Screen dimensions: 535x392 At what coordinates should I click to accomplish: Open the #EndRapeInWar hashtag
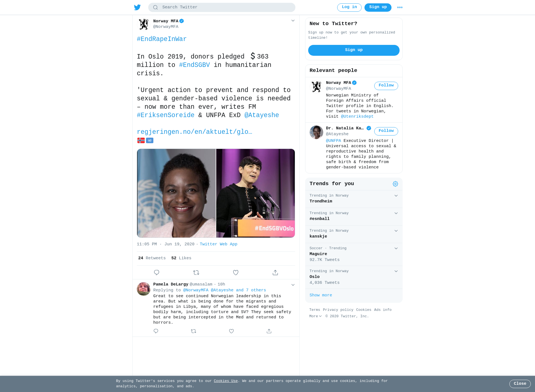(x=162, y=39)
